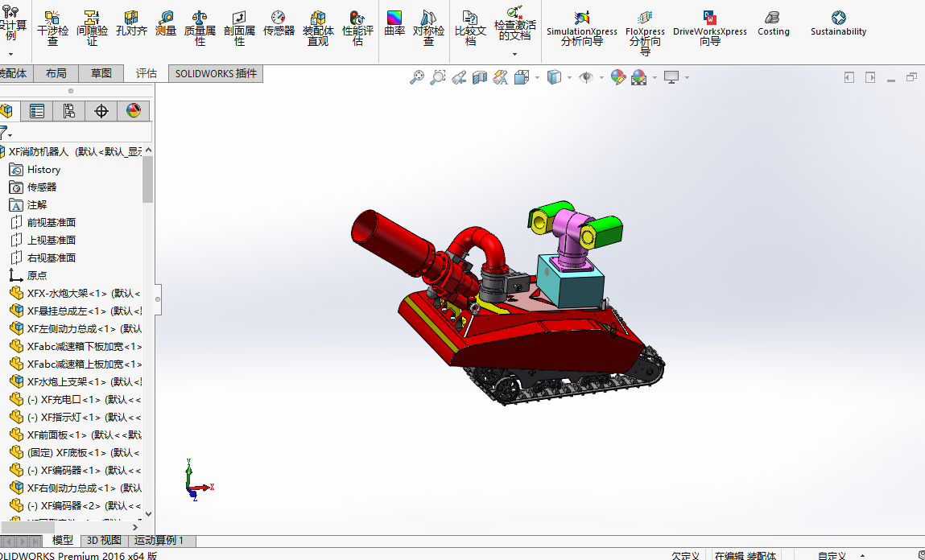Run Symmetry Check (对称检查)

[428, 27]
